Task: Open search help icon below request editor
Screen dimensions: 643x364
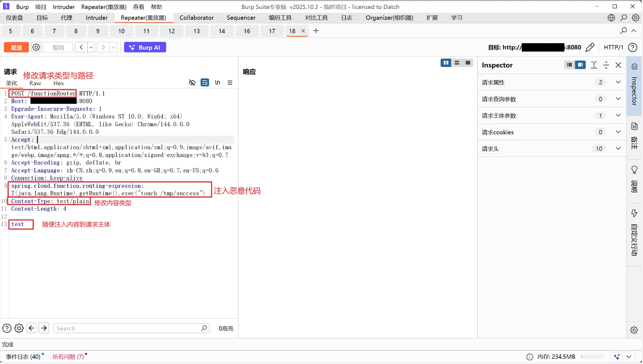Action: (7, 328)
